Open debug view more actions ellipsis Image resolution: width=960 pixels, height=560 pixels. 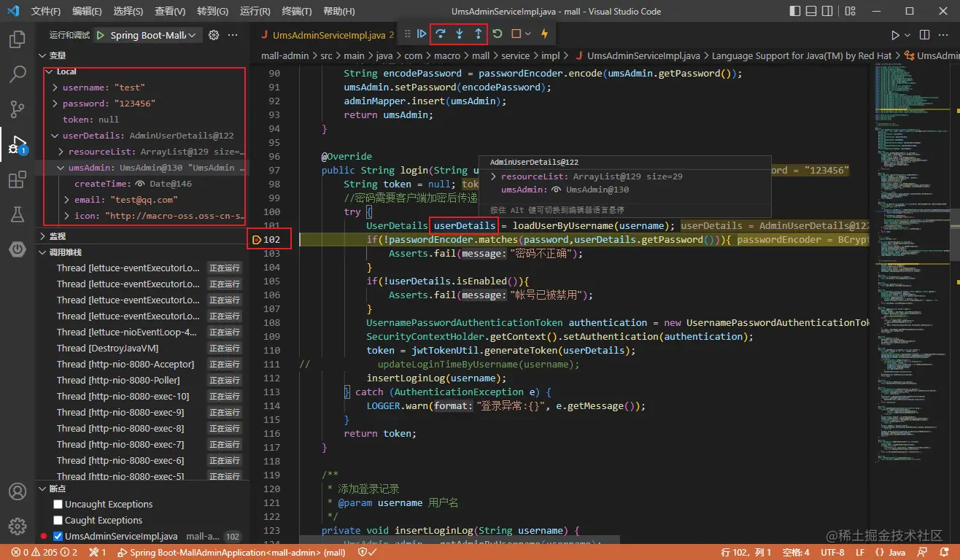[x=233, y=35]
